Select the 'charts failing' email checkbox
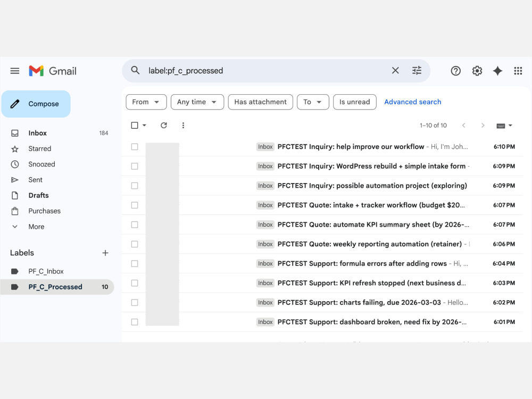 135,303
